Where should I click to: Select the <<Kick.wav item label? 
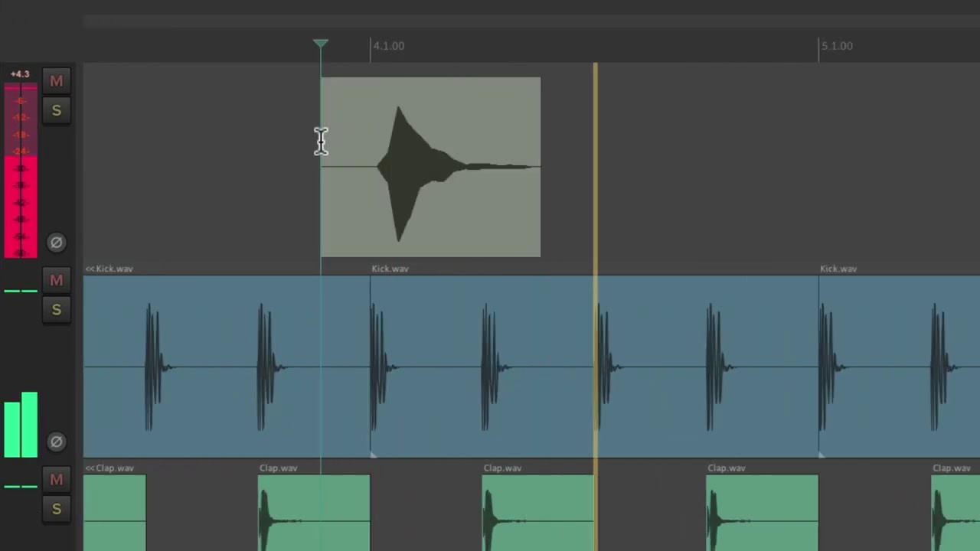click(109, 269)
